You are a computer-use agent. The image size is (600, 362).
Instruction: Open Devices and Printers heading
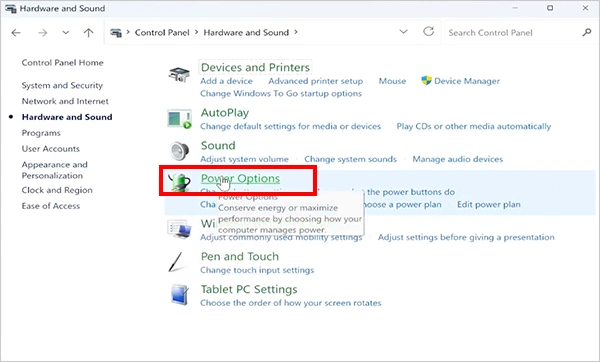pos(255,67)
